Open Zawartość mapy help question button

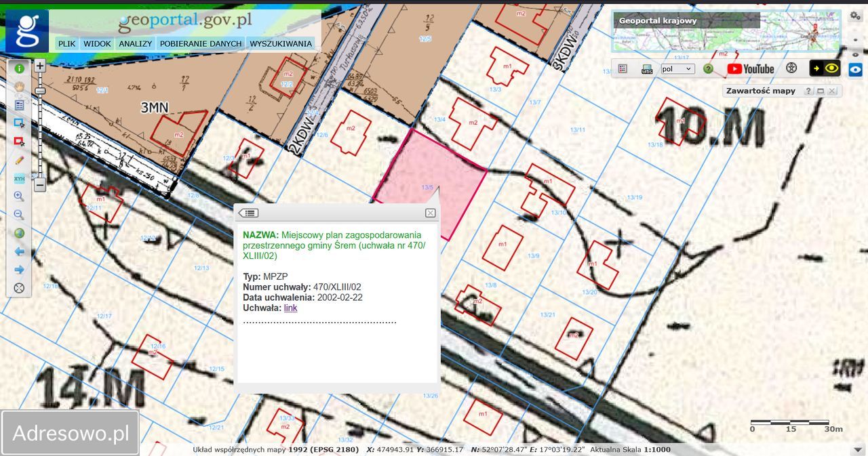coord(808,91)
